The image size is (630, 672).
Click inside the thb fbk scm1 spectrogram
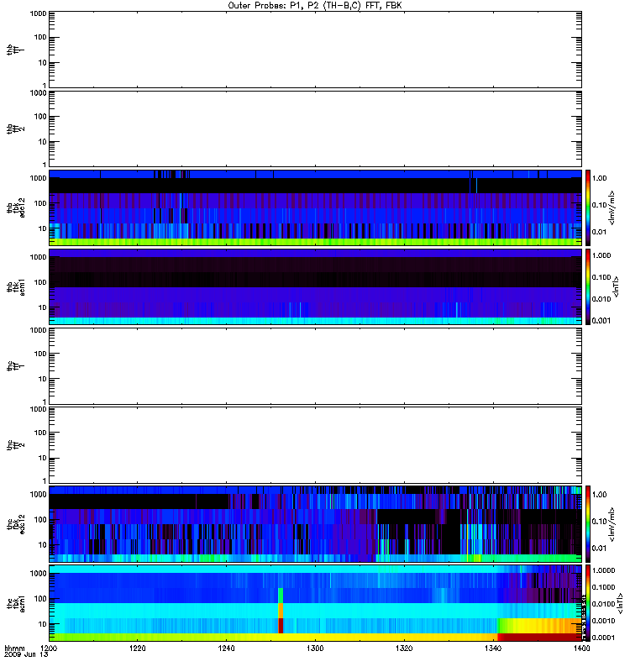click(x=315, y=286)
